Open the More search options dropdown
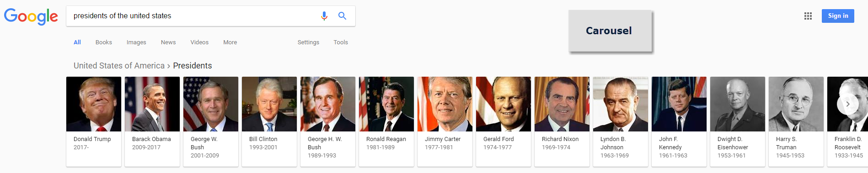The width and height of the screenshot is (868, 173). coord(230,42)
